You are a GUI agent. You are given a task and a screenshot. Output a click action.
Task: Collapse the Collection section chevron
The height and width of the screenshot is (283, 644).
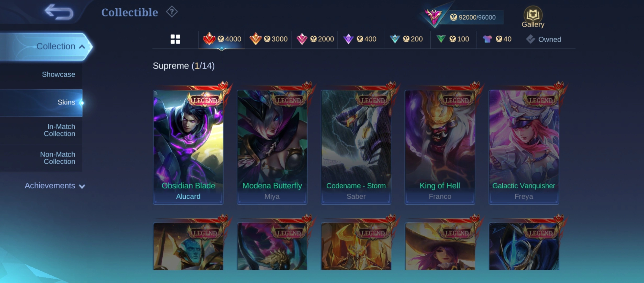pos(82,47)
